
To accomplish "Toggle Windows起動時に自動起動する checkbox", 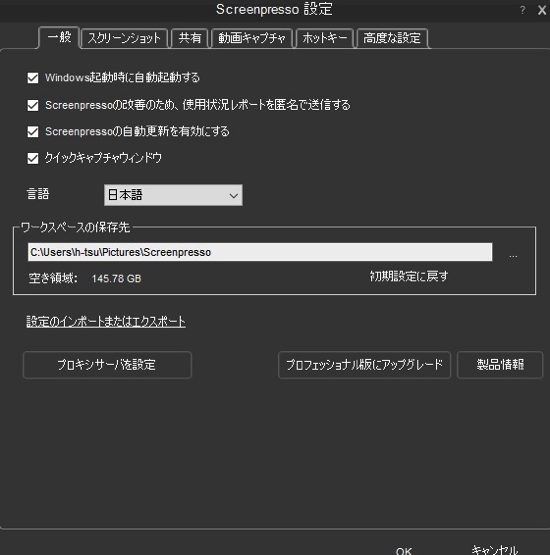I will [x=33, y=78].
